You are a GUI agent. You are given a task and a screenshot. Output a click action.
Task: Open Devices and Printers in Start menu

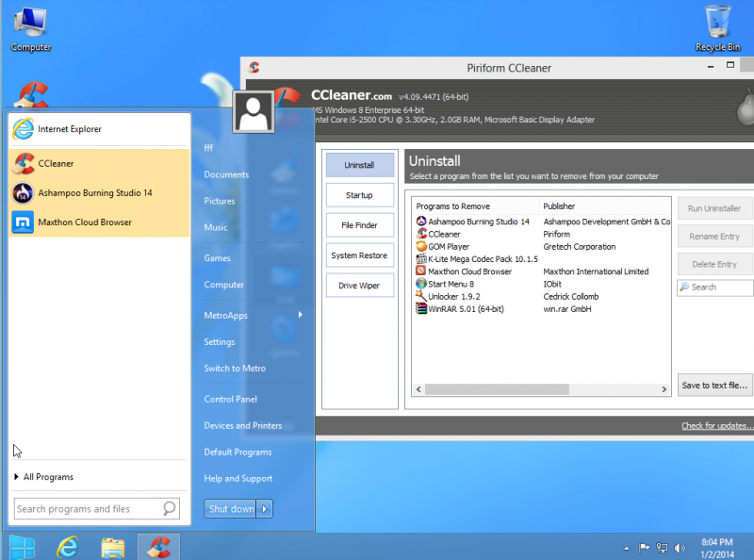coord(243,426)
